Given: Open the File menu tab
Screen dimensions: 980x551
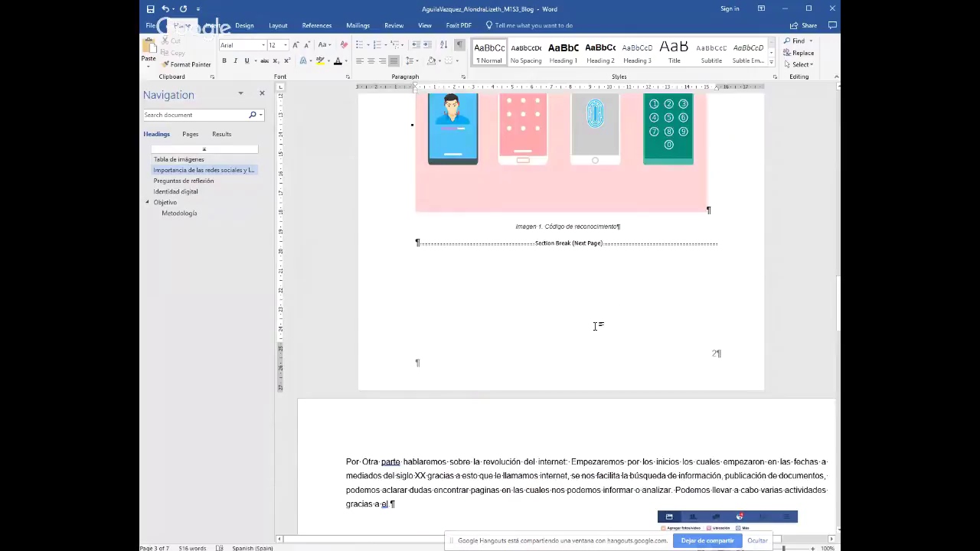Looking at the screenshot, I should (151, 25).
